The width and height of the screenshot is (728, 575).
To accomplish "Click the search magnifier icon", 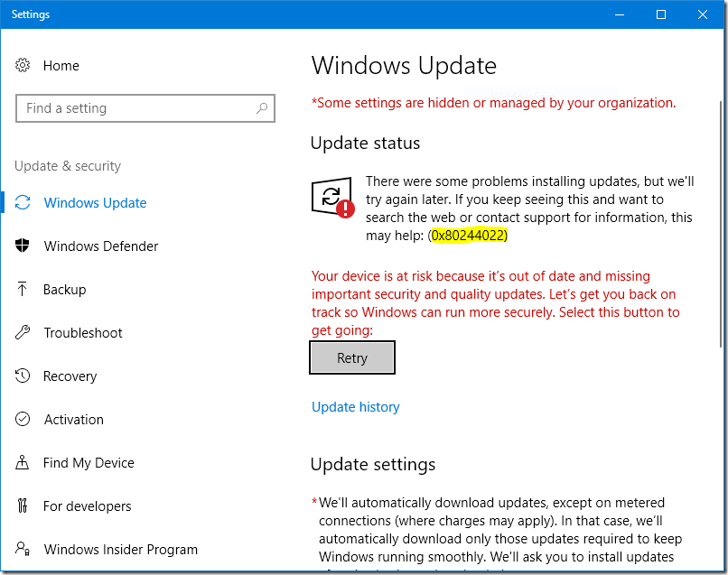I will tap(262, 108).
